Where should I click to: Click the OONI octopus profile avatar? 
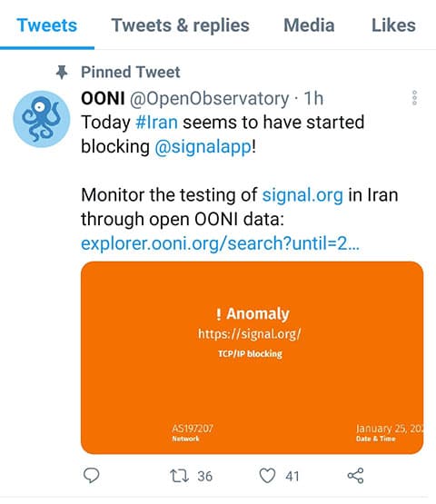click(42, 119)
